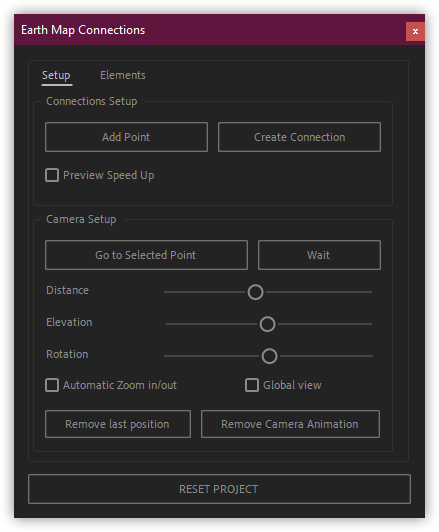Click the Elevation slider handle
The height and width of the screenshot is (532, 439).
pos(267,324)
